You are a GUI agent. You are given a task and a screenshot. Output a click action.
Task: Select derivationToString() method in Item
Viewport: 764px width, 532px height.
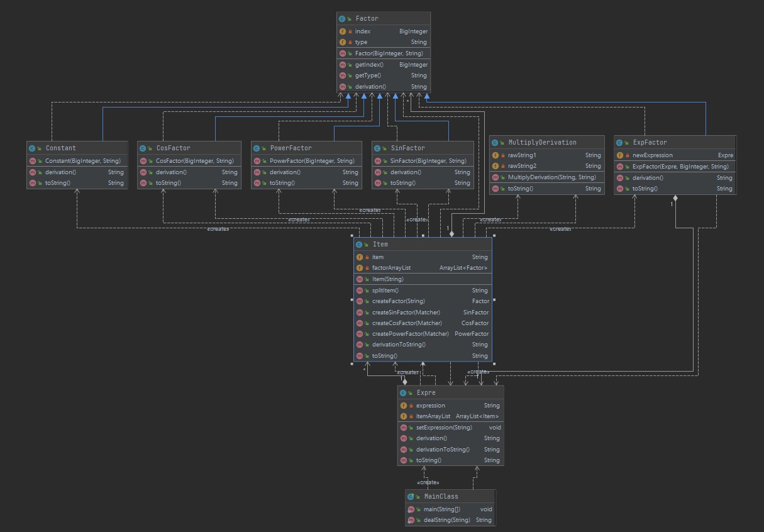[423, 345]
